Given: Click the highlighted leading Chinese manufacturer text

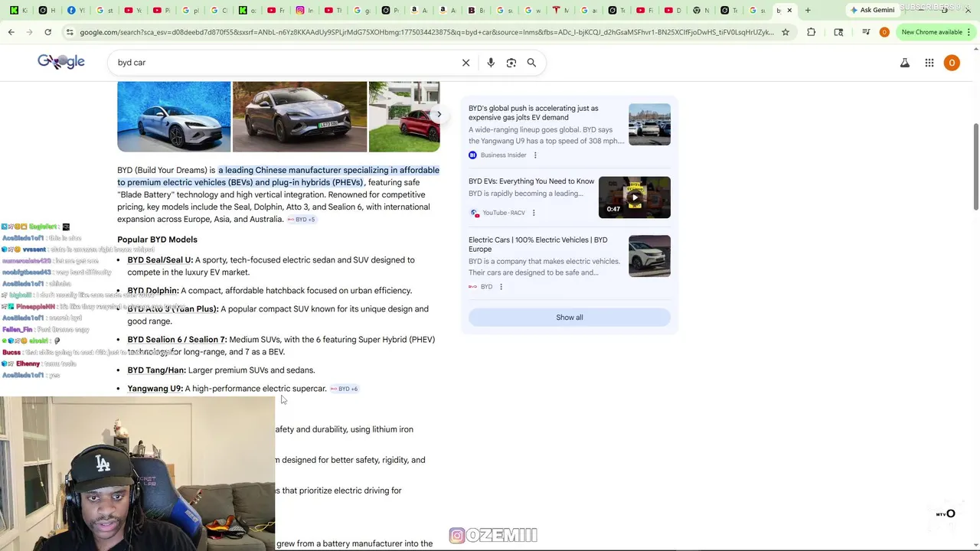Looking at the screenshot, I should tap(279, 177).
